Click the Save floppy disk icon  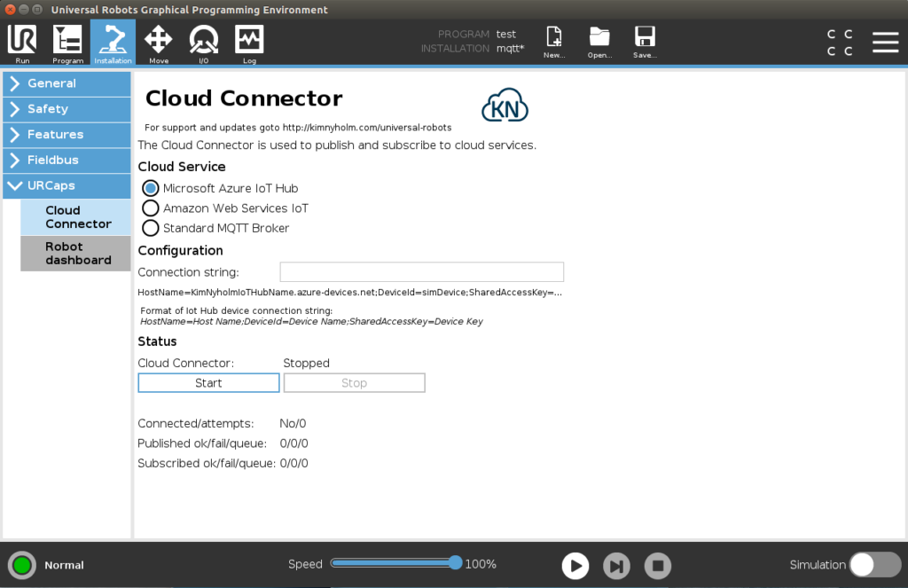645,42
